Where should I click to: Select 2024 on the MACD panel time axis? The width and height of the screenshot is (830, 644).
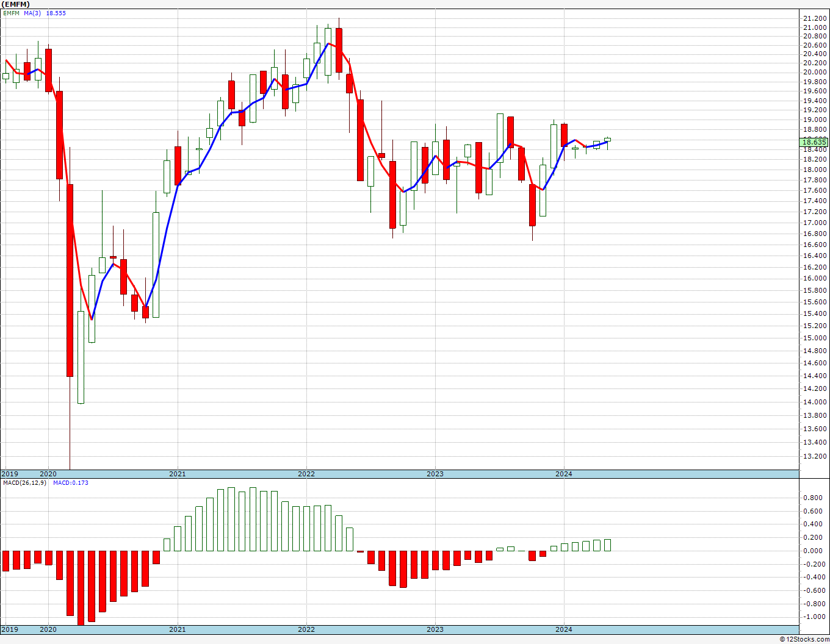[x=564, y=629]
